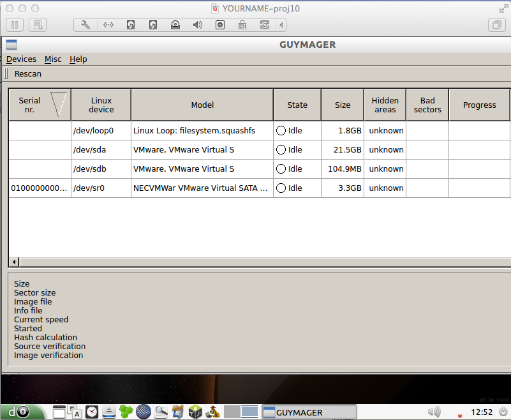Viewport: 511px width, 420px height.
Task: Open the VM snapshots button
Action: coord(38,25)
